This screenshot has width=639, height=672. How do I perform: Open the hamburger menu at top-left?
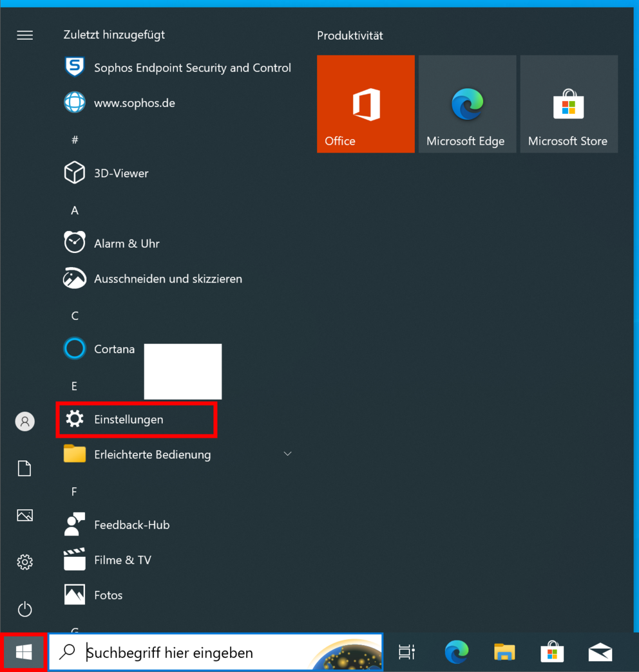click(x=25, y=35)
